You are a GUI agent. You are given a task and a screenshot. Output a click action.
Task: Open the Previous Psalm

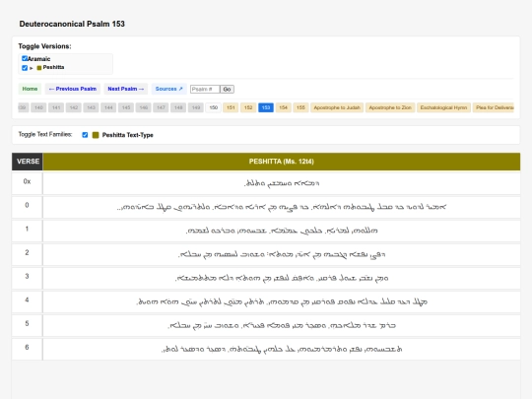(73, 89)
